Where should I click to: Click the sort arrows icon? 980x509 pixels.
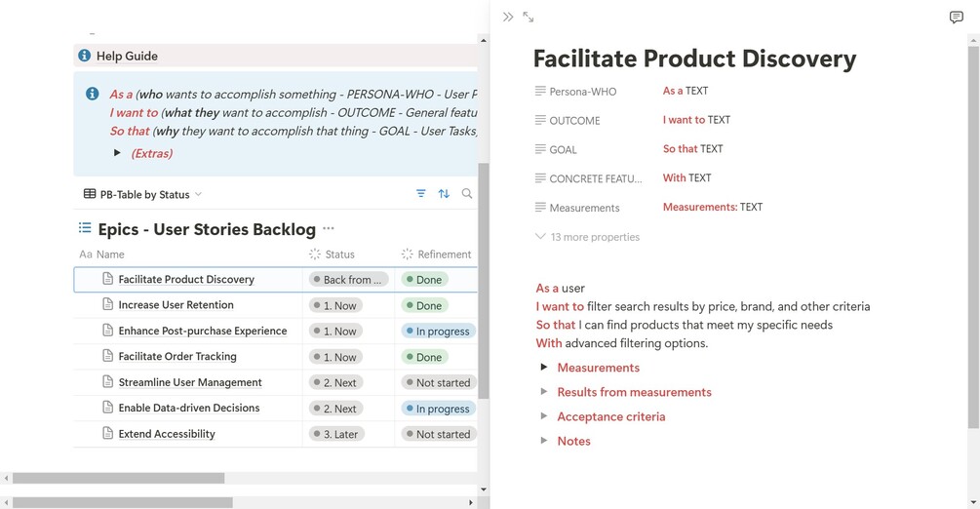444,194
